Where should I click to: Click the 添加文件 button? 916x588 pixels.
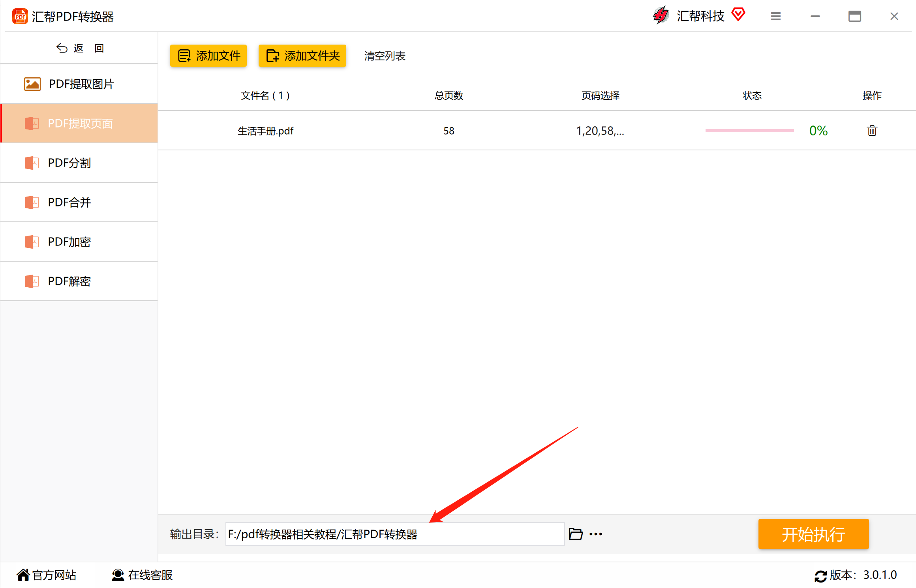[208, 56]
